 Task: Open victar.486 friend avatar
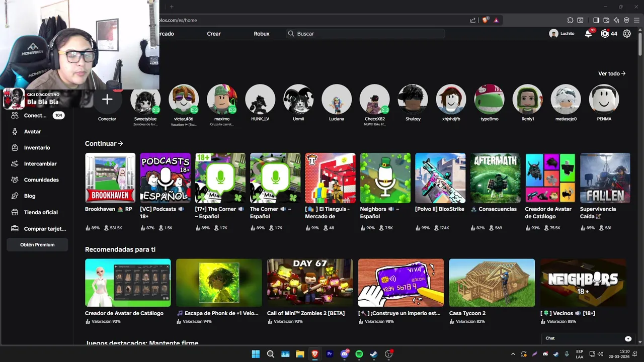[x=184, y=99]
